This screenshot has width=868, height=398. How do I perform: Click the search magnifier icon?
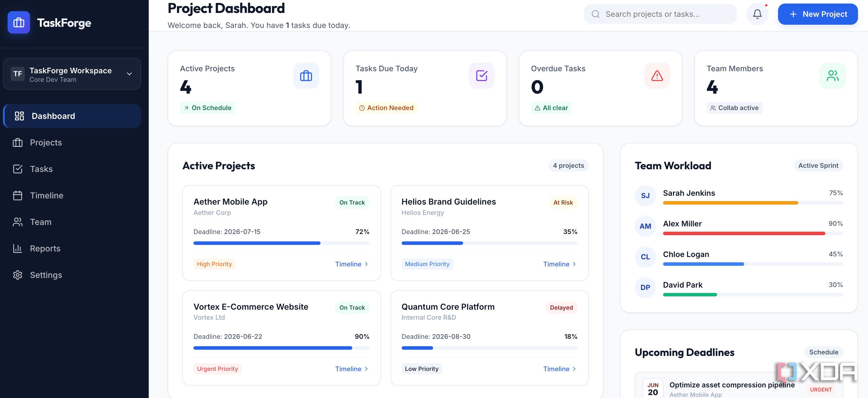pos(595,14)
